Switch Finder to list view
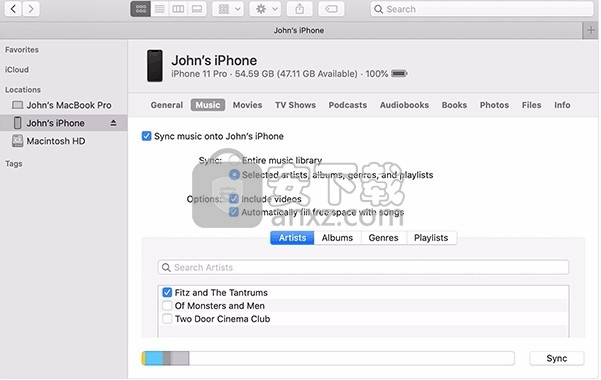The height and width of the screenshot is (380, 601). point(160,9)
